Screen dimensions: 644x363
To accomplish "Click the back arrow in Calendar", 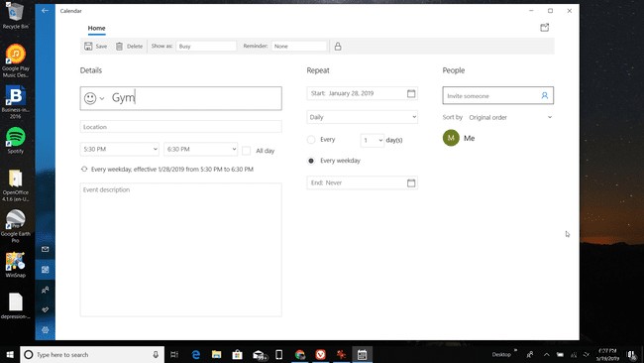I will click(46, 11).
